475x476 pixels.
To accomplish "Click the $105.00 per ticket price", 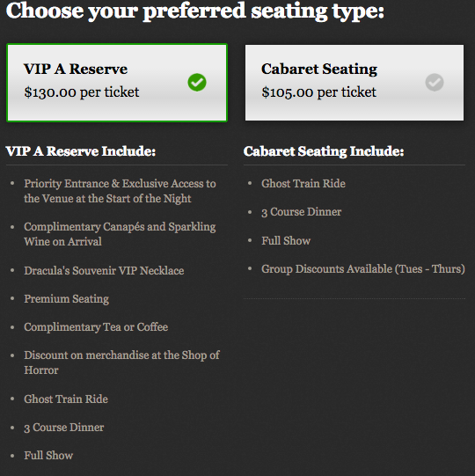I will click(x=319, y=92).
